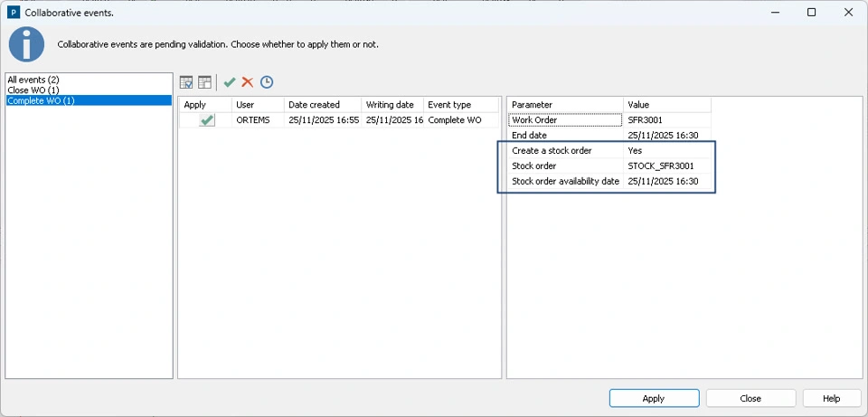
Task: Click the app icon in the title bar
Action: coord(14,13)
